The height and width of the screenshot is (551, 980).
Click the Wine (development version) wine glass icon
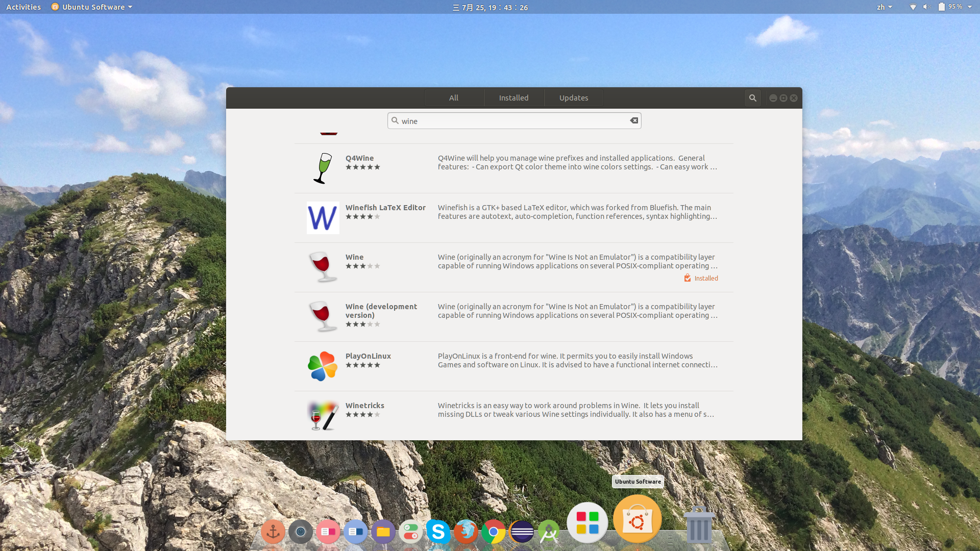[323, 316]
